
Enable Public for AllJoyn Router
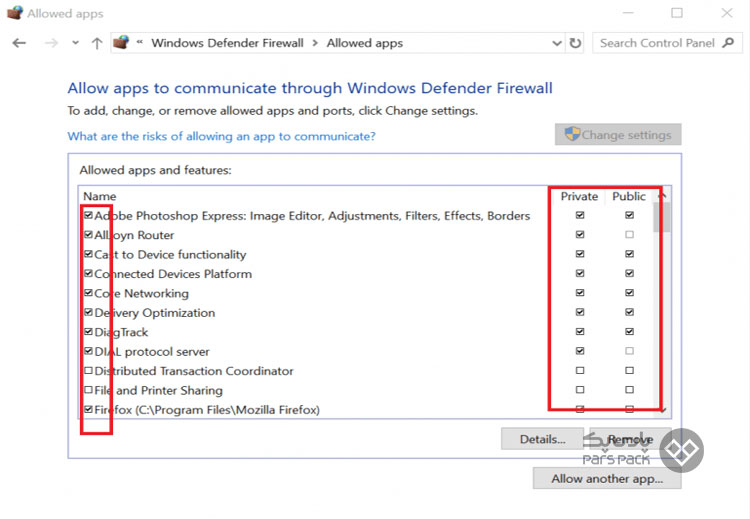[x=629, y=234]
